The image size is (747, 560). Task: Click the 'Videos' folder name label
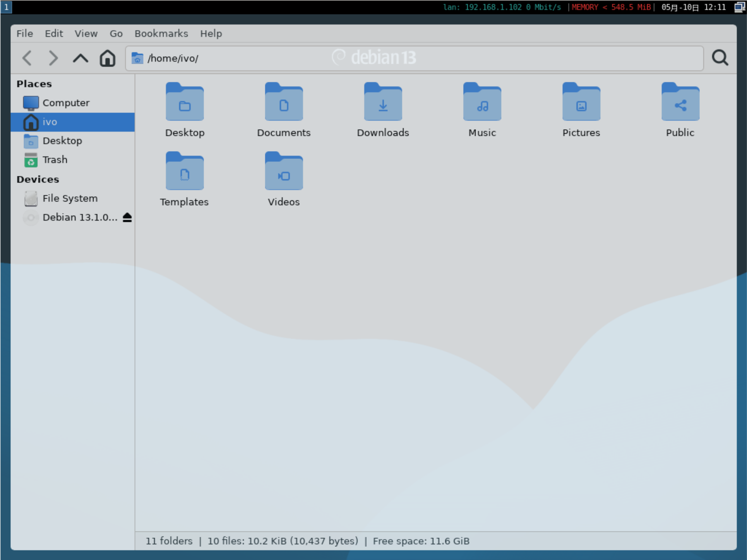point(284,202)
